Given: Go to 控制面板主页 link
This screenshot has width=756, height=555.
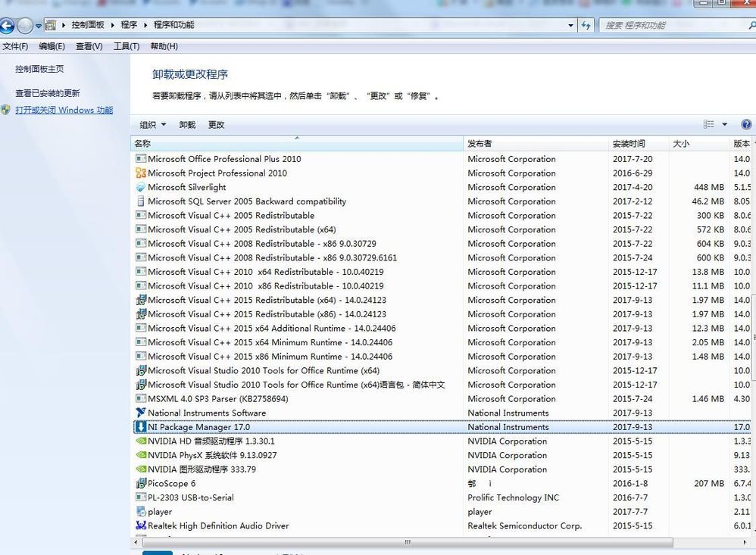Looking at the screenshot, I should click(39, 69).
